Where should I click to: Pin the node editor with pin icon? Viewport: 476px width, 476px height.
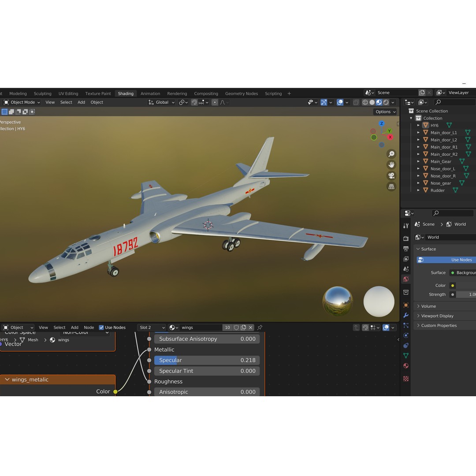(260, 327)
